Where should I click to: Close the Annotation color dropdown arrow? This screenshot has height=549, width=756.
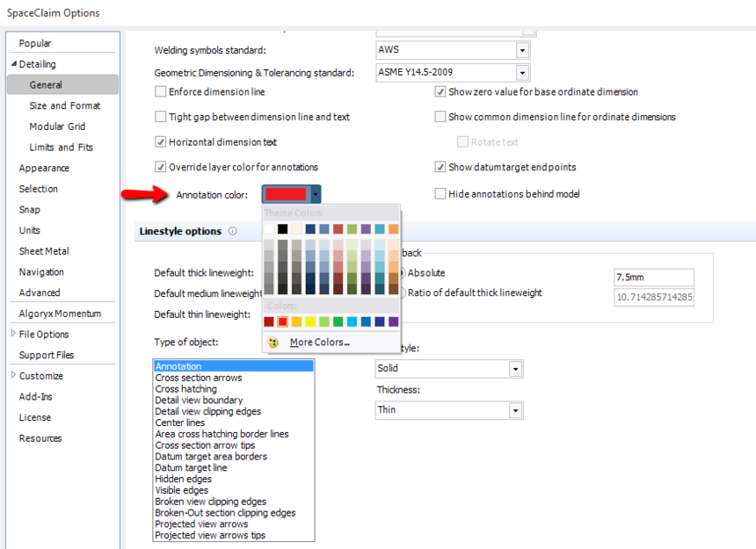click(x=316, y=194)
